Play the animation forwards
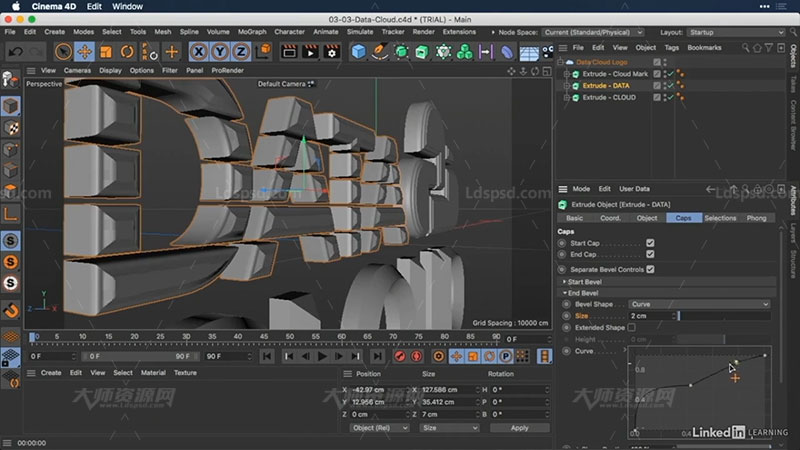 click(x=322, y=356)
